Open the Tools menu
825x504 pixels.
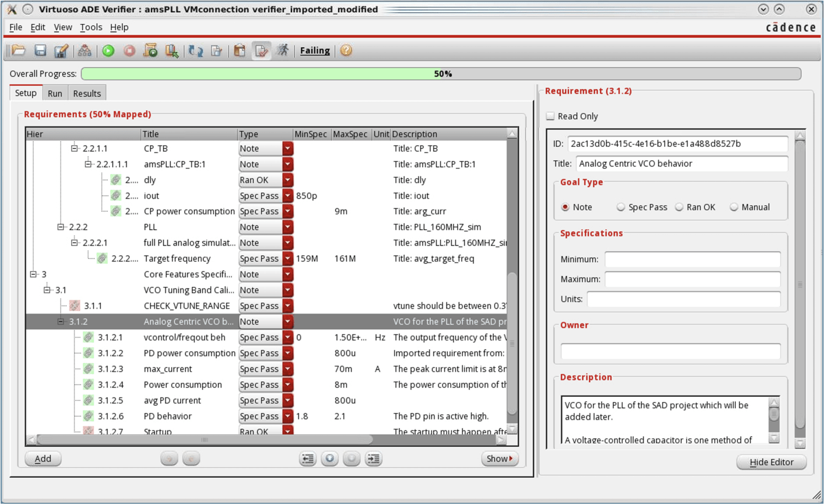(x=91, y=27)
